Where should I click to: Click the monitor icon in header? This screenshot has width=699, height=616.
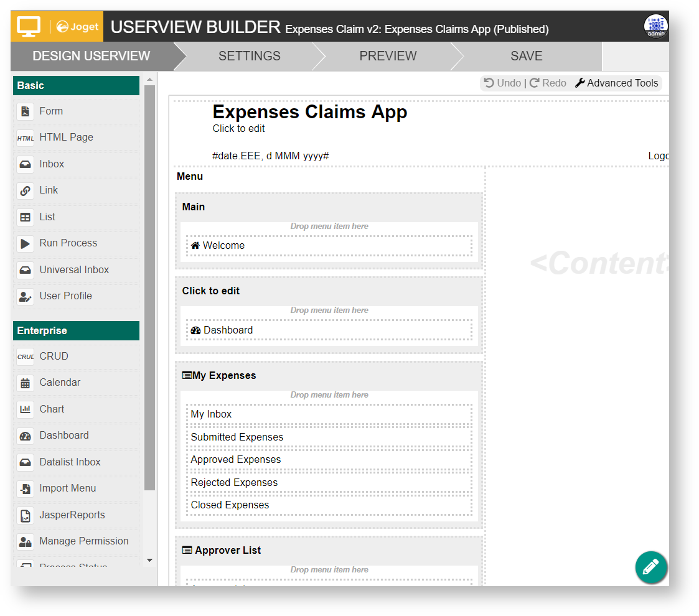coord(29,26)
